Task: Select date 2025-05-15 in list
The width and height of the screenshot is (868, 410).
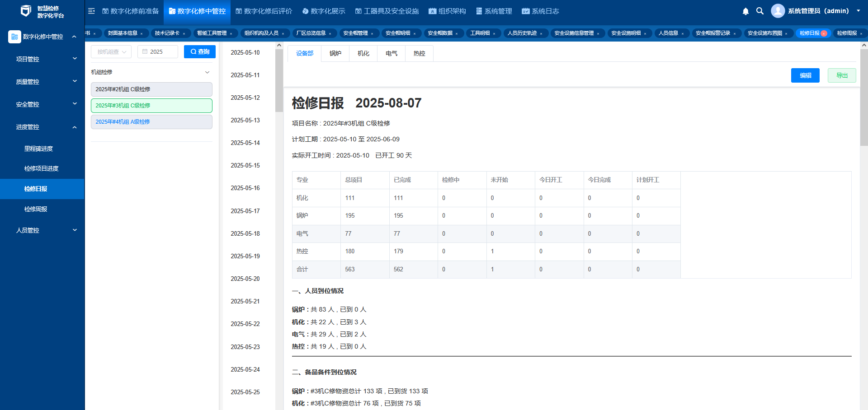Action: tap(245, 166)
